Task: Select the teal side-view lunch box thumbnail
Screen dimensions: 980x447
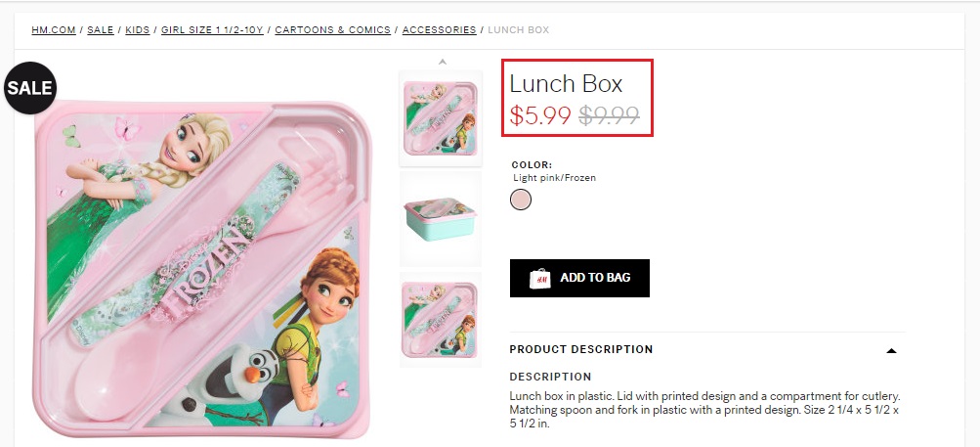Action: 441,217
